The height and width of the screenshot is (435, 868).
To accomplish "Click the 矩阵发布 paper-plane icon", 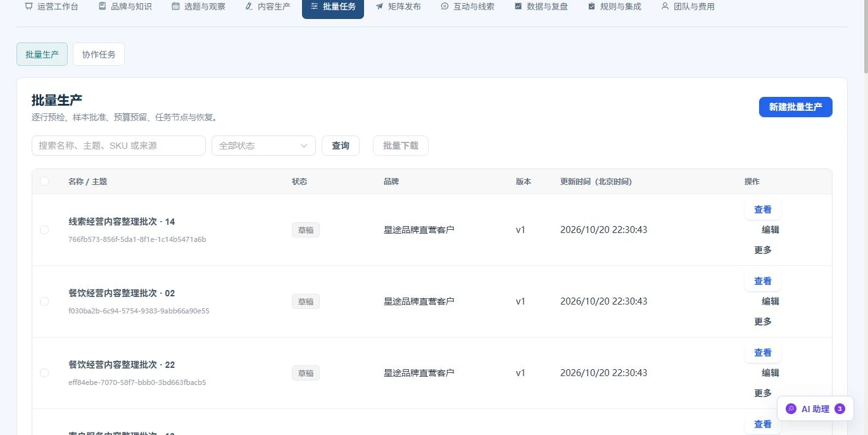I will click(379, 6).
